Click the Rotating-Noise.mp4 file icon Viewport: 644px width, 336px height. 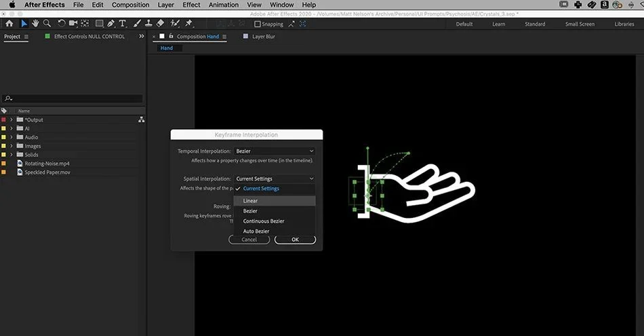click(20, 164)
